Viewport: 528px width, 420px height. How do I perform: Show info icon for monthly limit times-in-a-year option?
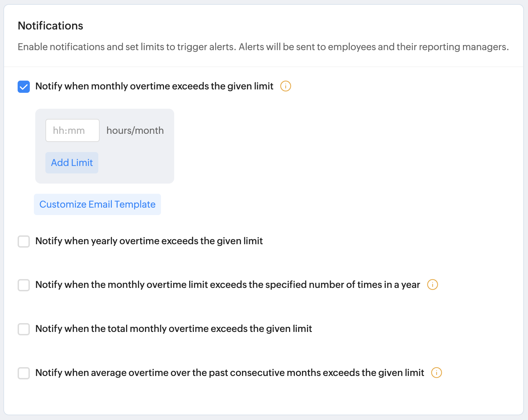(x=432, y=285)
